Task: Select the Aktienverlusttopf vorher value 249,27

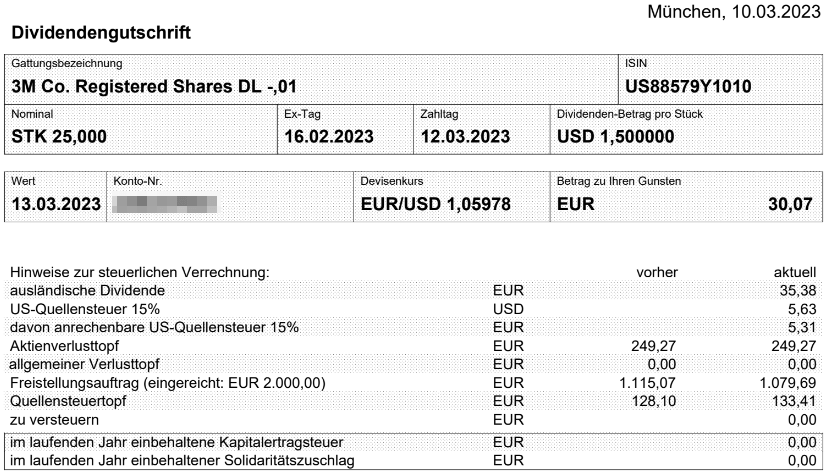Action: pyautogui.click(x=653, y=346)
